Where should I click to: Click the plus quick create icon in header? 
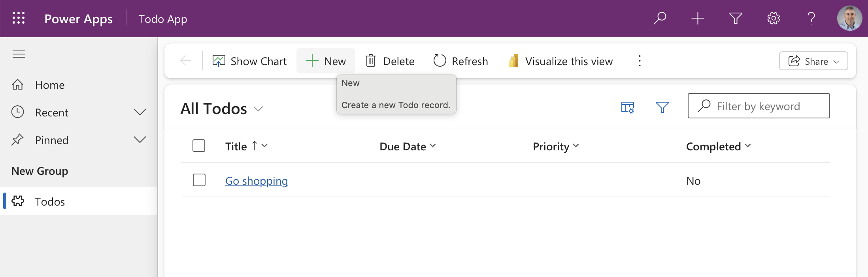pos(698,18)
